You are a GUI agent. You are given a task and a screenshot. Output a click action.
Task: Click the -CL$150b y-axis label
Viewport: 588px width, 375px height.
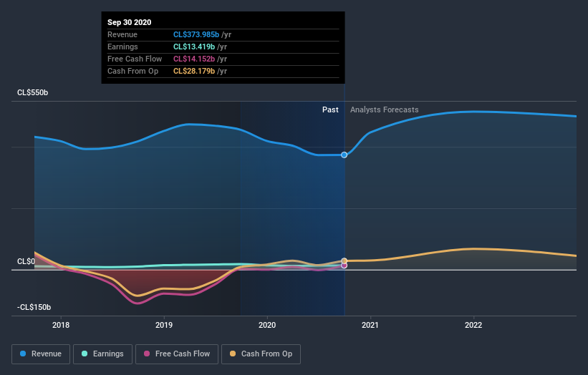[34, 307]
